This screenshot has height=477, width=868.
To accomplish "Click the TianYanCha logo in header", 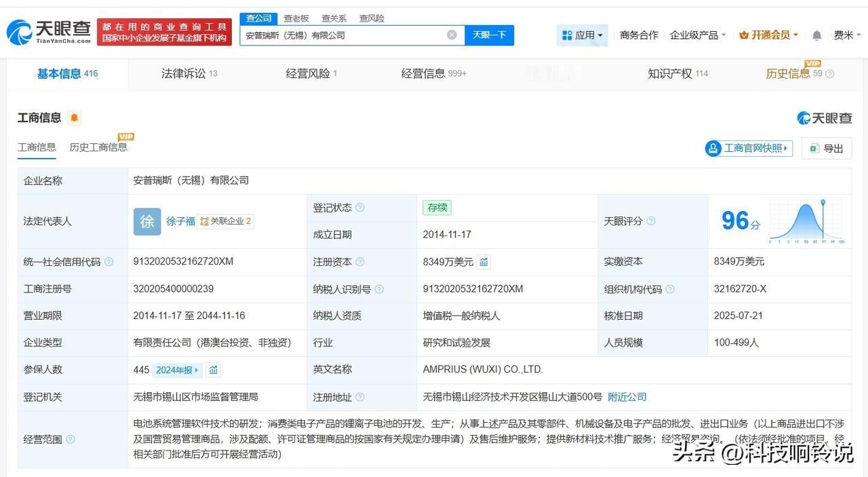I will click(x=48, y=31).
